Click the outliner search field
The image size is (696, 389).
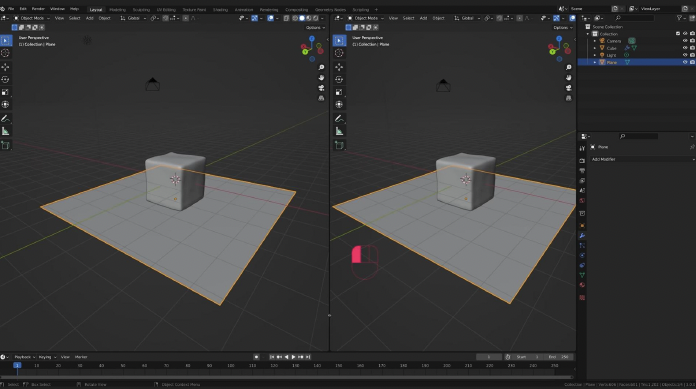tap(635, 18)
